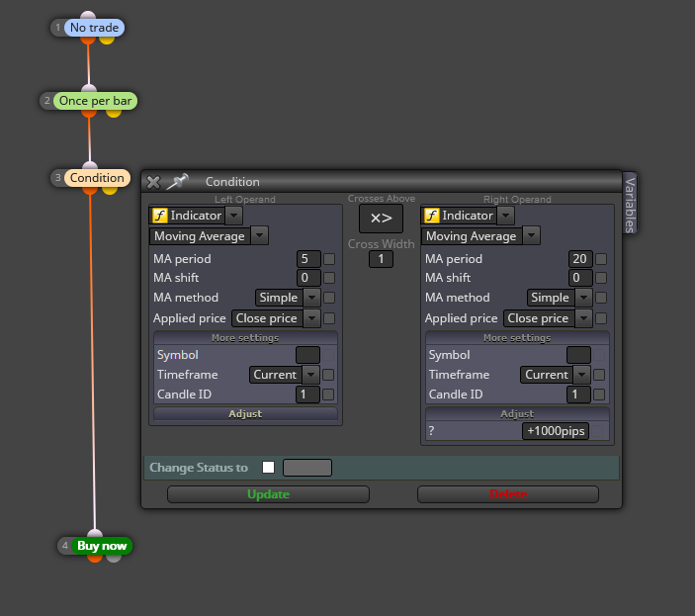The image size is (695, 616).
Task: Select the No trade block
Action: coord(94,28)
